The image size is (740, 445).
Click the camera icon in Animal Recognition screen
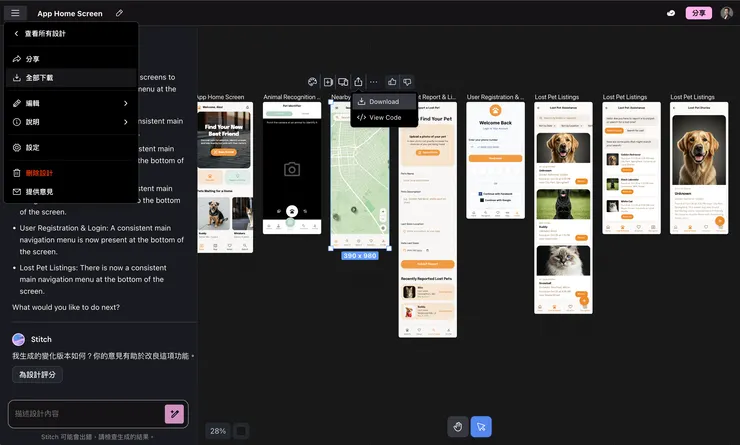click(x=292, y=169)
